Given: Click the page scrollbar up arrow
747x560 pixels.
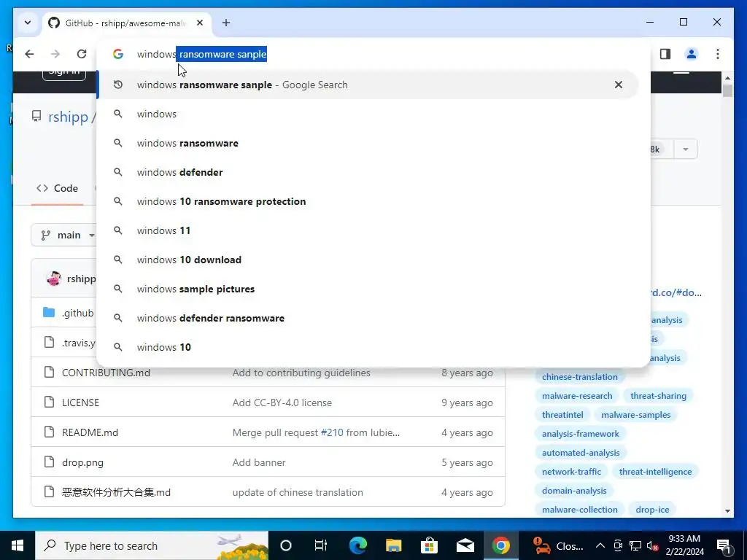Looking at the screenshot, I should (x=727, y=77).
